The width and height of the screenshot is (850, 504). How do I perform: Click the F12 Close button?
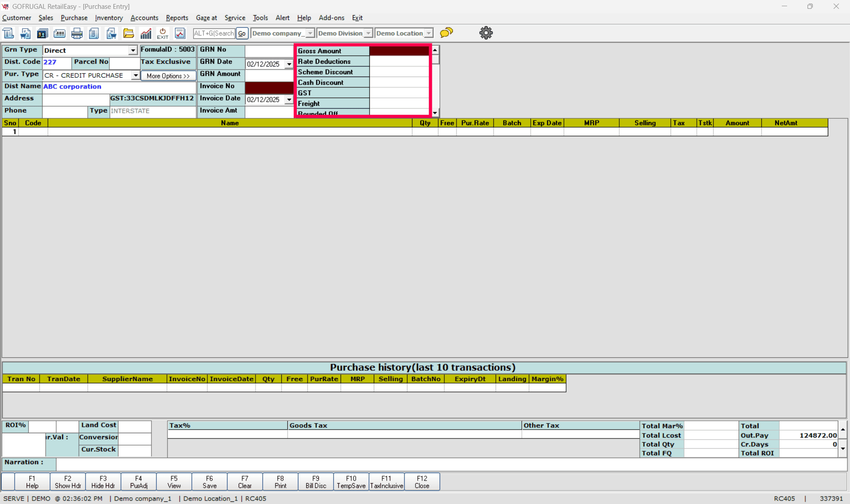[422, 482]
